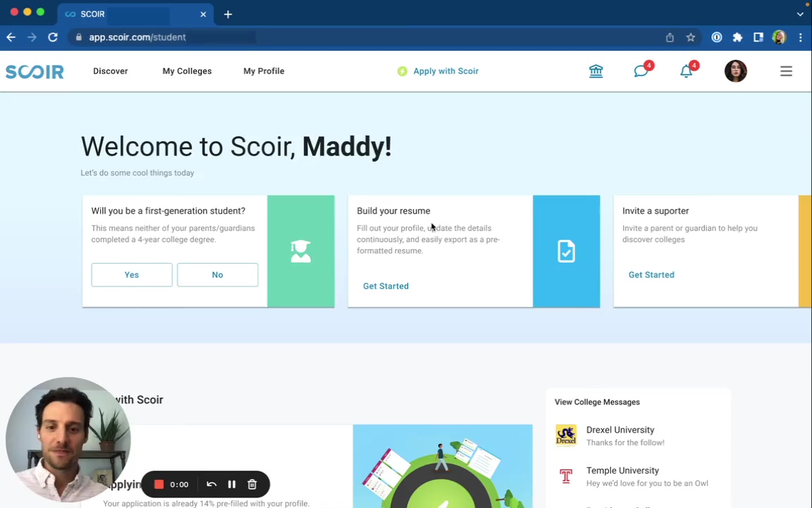Click the resume document check icon
This screenshot has height=508, width=812.
coord(567,251)
